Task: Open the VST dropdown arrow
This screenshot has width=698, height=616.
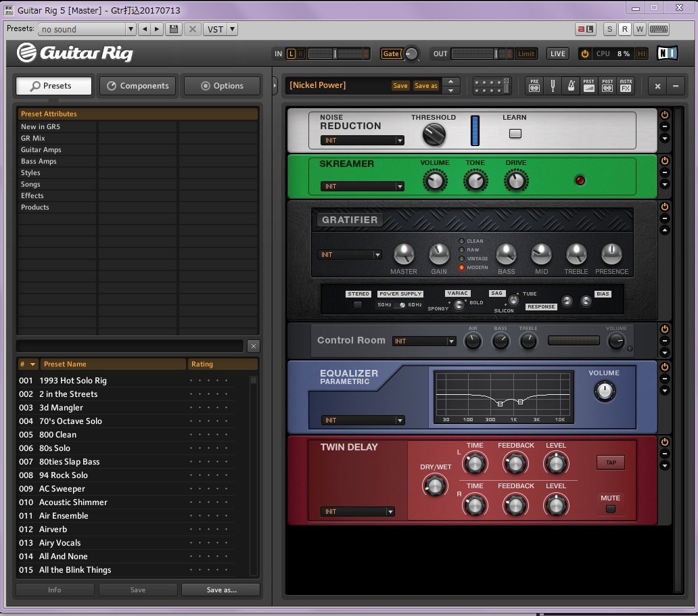Action: coord(233,29)
